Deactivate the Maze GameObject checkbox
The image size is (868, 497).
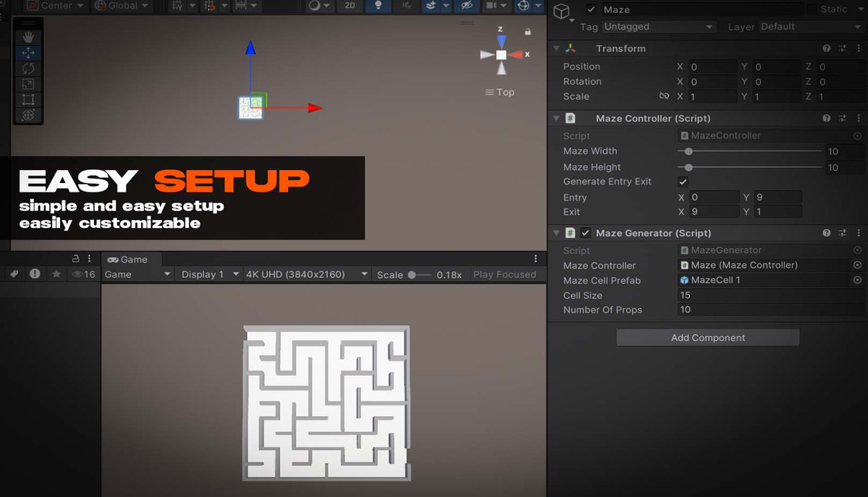pos(591,9)
